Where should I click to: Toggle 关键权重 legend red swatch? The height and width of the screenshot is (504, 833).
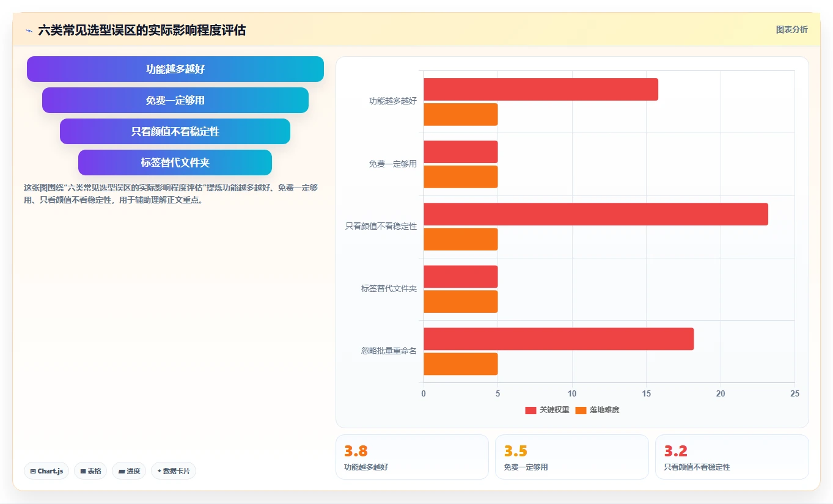(x=530, y=410)
